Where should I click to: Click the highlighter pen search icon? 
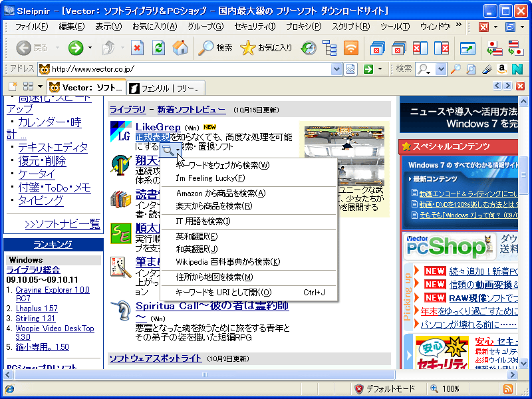(487, 69)
